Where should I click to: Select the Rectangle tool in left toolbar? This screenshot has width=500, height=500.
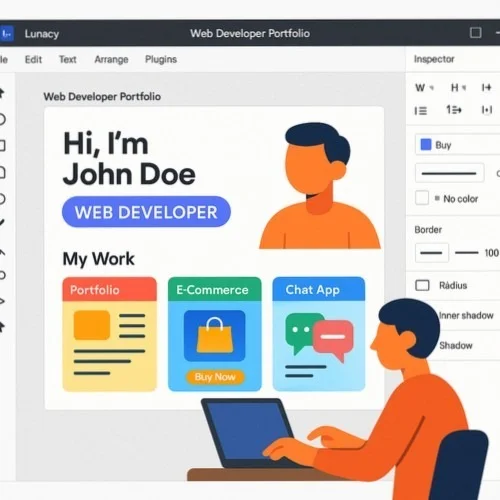(x=2, y=146)
